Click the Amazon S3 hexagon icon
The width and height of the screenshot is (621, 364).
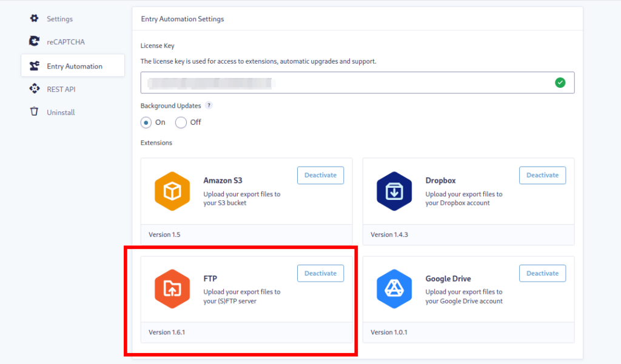click(172, 191)
